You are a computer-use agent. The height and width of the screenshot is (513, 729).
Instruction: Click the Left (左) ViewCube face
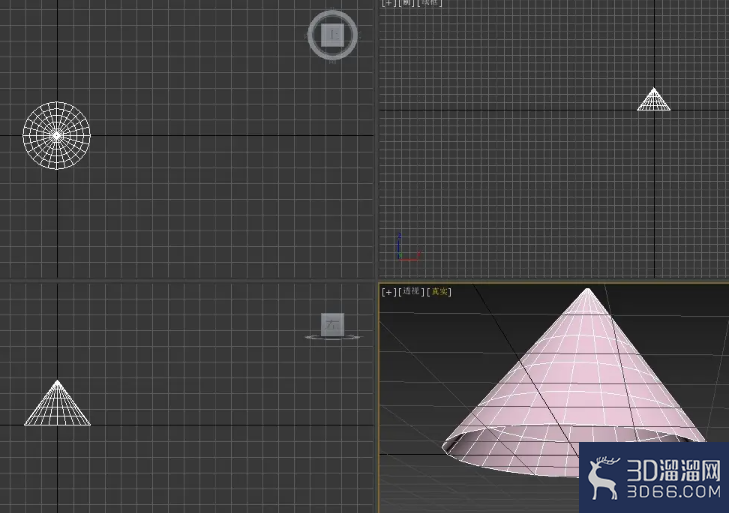[332, 324]
